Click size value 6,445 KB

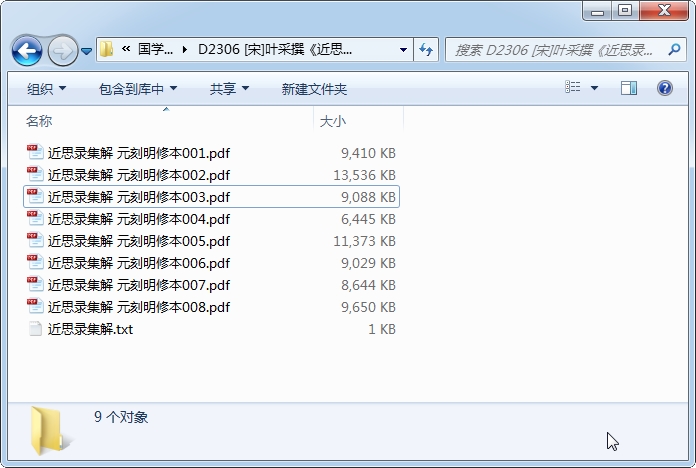pos(368,219)
